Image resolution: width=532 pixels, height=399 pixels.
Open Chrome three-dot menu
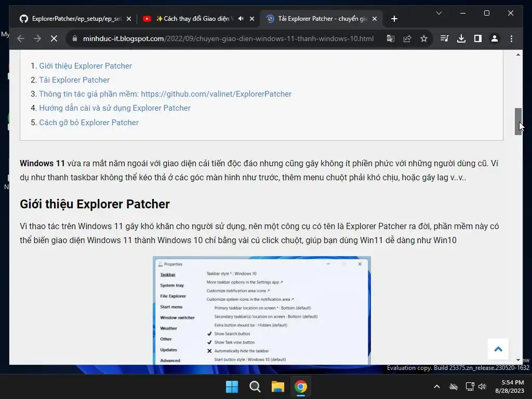511,38
